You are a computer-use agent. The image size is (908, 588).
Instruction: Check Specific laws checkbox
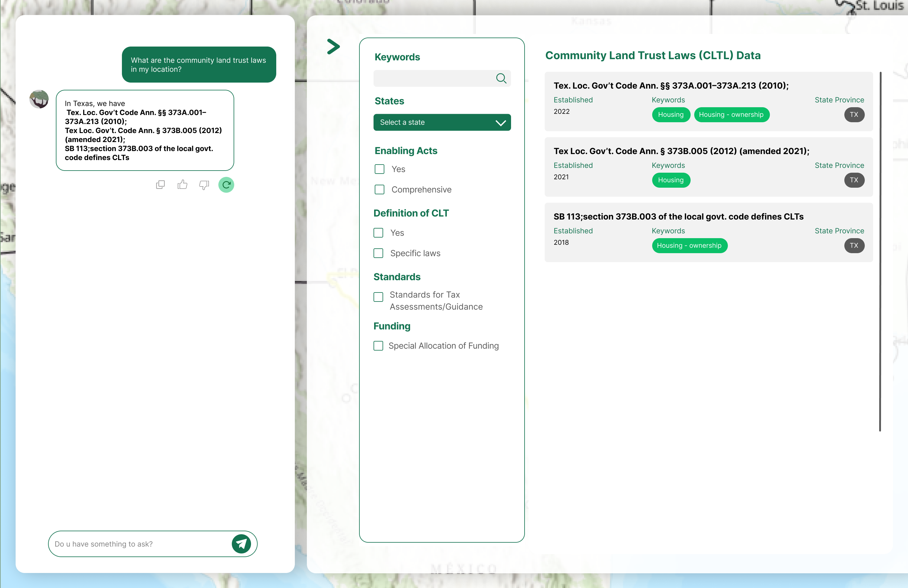point(378,253)
